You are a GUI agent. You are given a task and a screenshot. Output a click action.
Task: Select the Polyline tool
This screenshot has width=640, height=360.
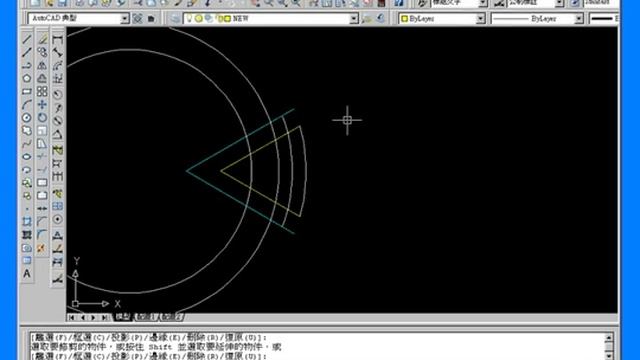tap(27, 66)
